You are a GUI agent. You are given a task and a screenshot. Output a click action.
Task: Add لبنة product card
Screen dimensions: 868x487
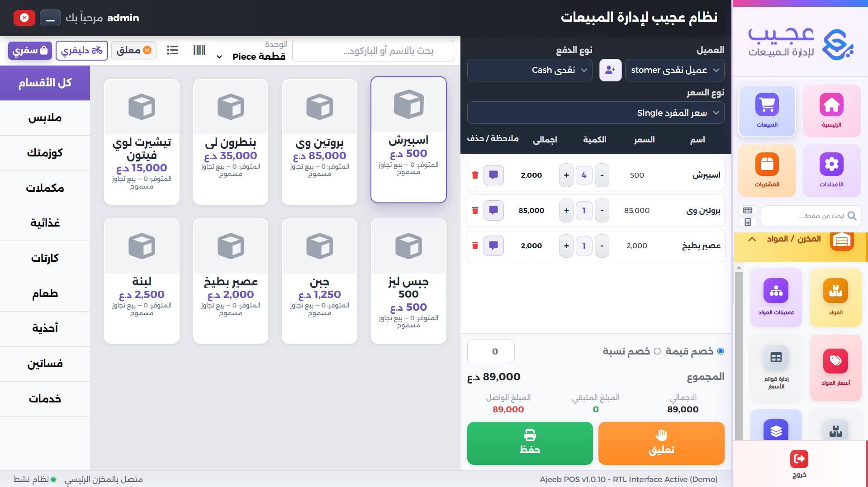tap(142, 281)
